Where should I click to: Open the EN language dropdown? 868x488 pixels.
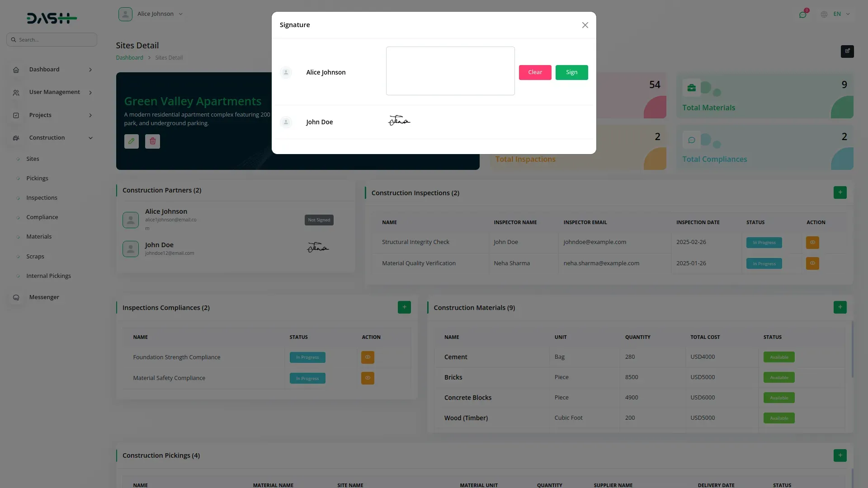(x=836, y=14)
